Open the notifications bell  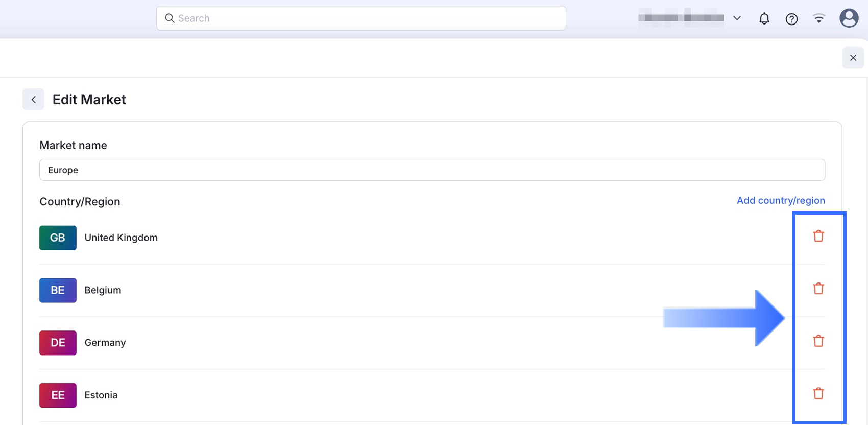pyautogui.click(x=764, y=19)
